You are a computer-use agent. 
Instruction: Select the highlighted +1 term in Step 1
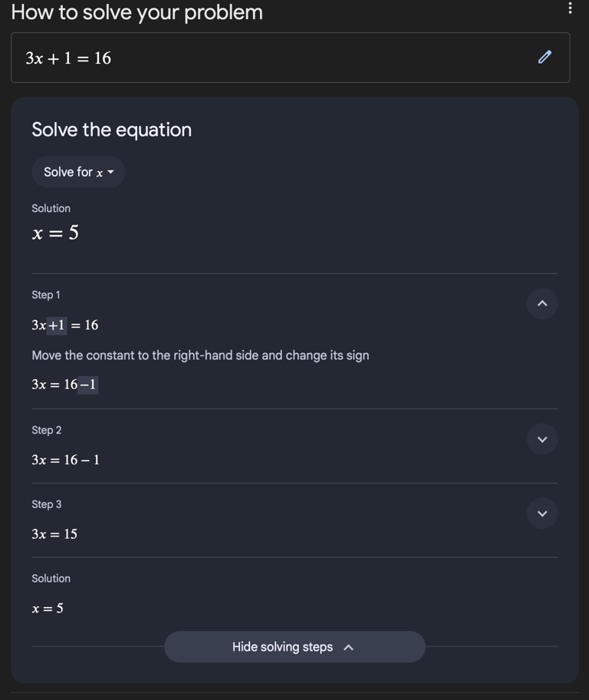click(57, 325)
